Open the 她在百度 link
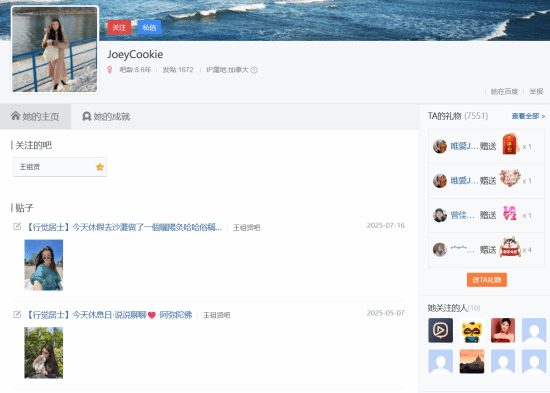The image size is (550, 393). [x=504, y=92]
